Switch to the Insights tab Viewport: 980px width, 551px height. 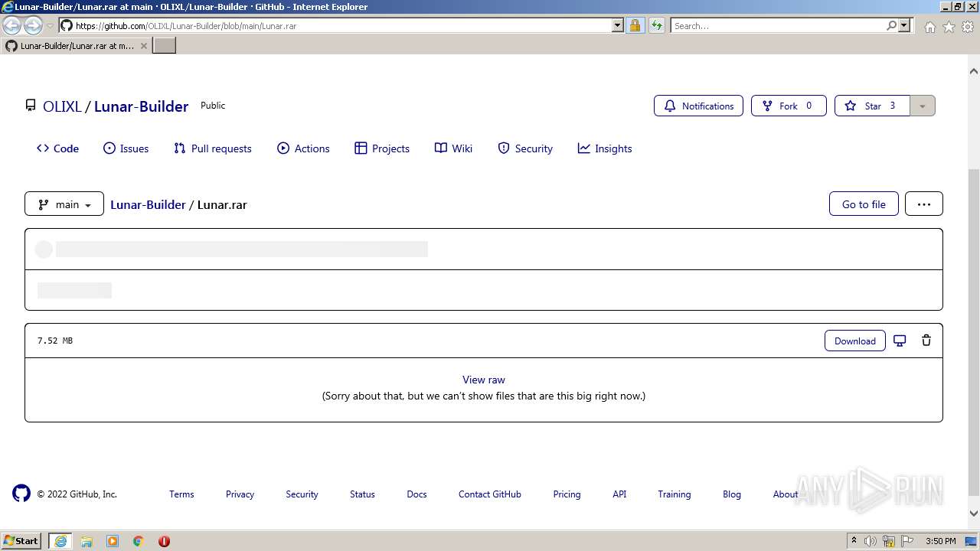(x=605, y=148)
